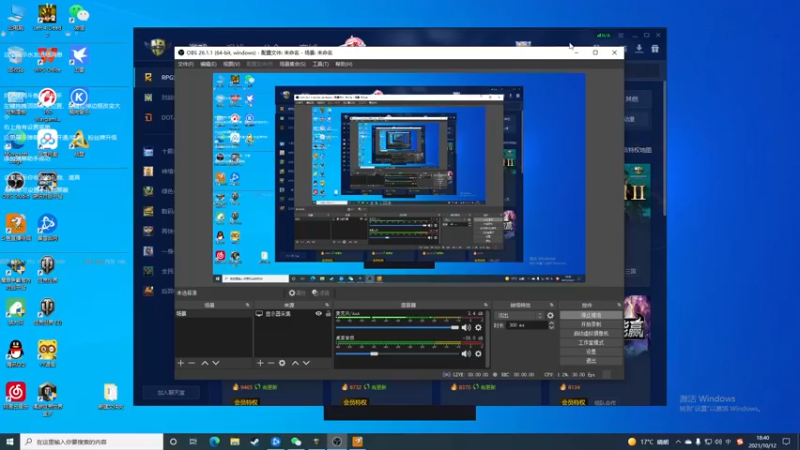
Task: Decrease the transition duration value
Action: click(551, 327)
